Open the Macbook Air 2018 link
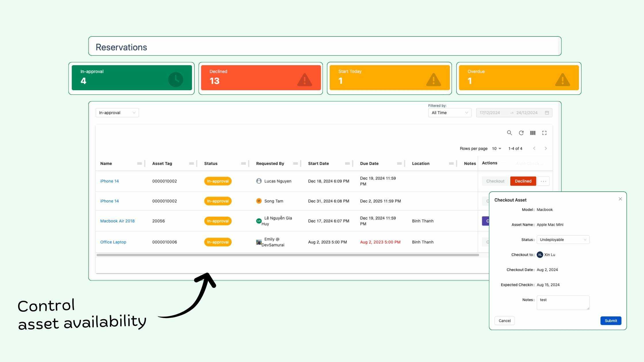The width and height of the screenshot is (644, 362). click(117, 221)
